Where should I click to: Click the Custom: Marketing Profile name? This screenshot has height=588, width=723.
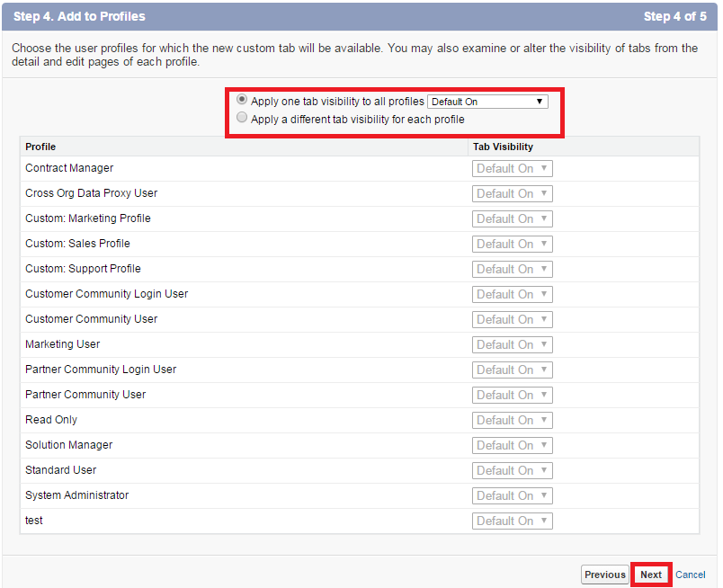88,218
